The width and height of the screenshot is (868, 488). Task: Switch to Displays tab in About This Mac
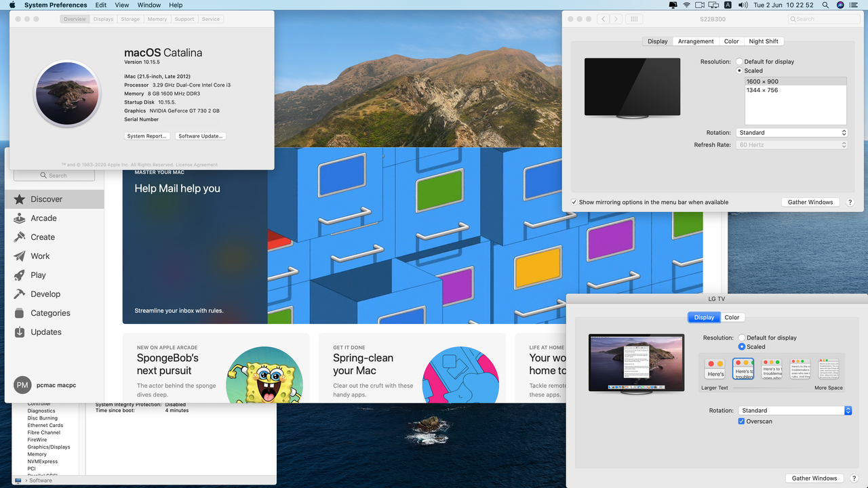click(104, 19)
